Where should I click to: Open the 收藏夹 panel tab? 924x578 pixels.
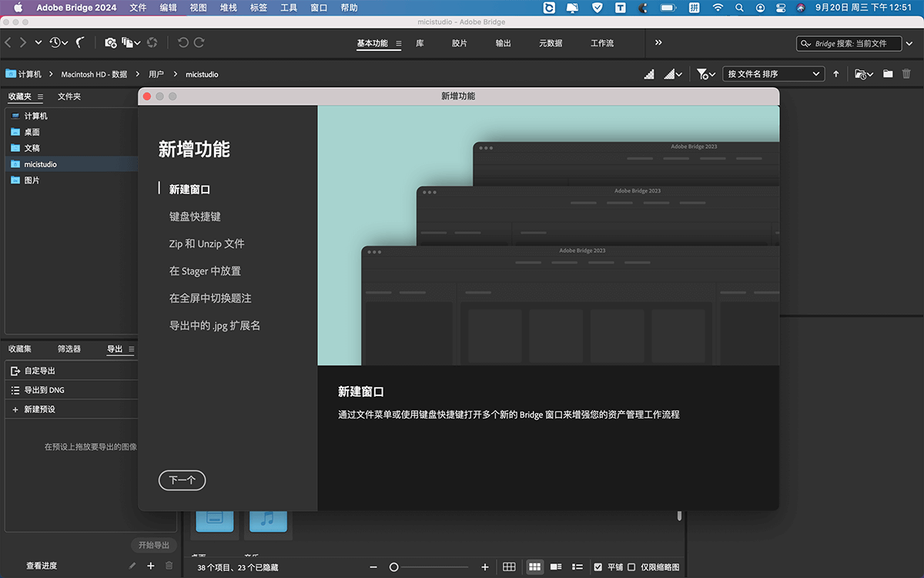click(20, 96)
